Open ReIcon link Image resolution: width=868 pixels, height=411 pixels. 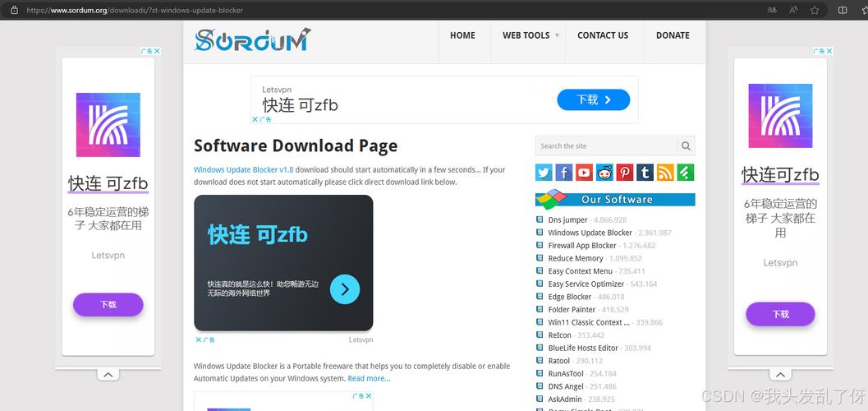pyautogui.click(x=560, y=335)
